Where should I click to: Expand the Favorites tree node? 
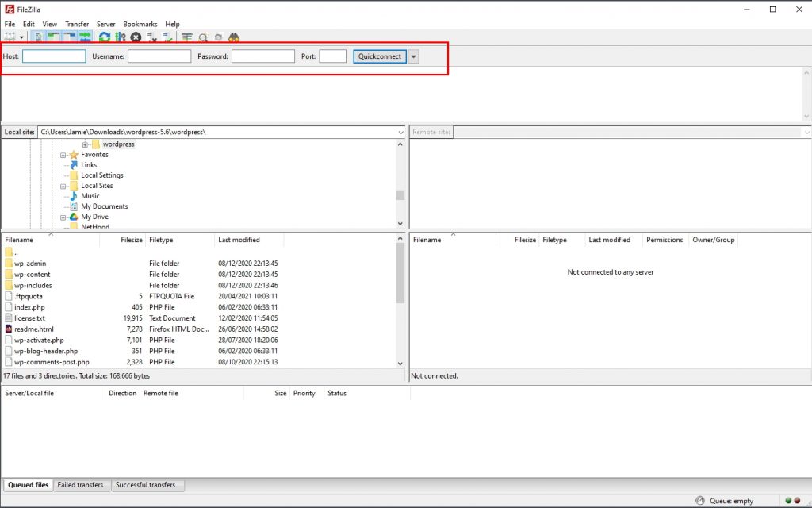point(63,155)
